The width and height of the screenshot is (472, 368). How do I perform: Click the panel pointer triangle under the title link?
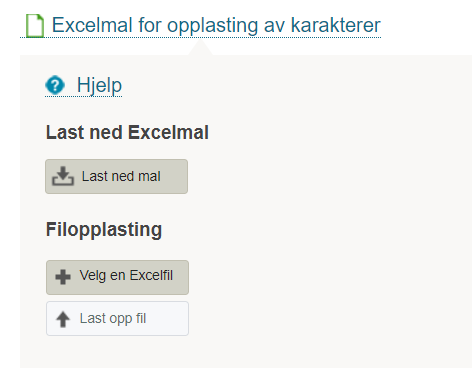click(200, 48)
